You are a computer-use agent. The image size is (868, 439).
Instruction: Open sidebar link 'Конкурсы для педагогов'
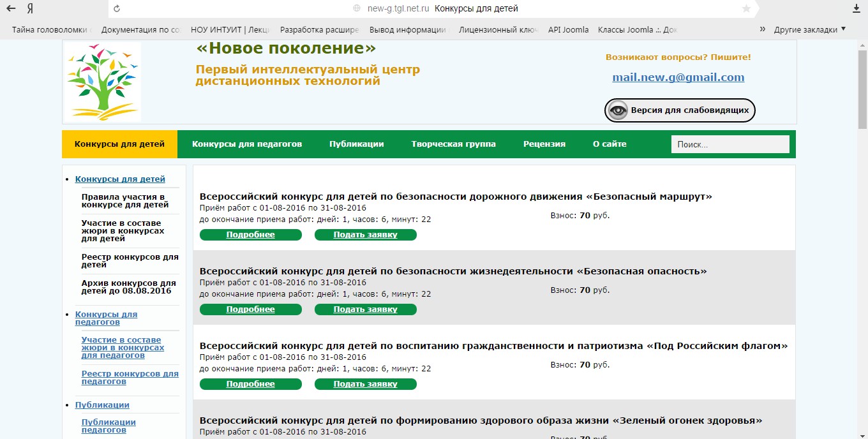(x=106, y=318)
